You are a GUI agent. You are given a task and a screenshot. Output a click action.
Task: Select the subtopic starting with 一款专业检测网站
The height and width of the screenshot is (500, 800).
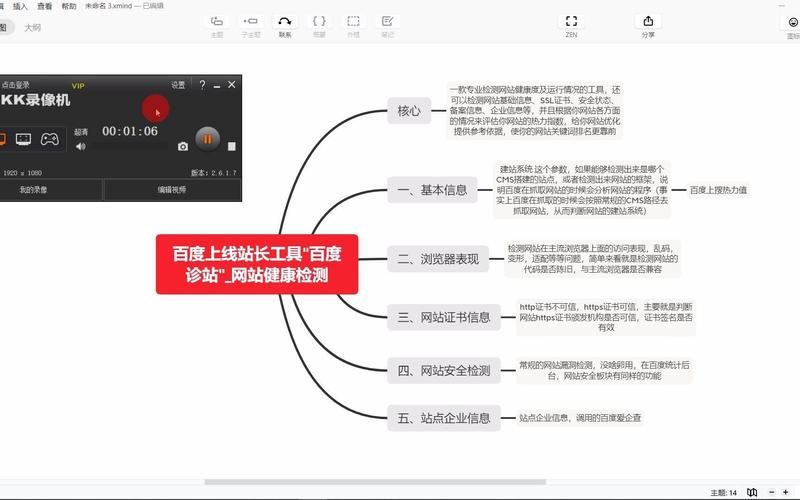(x=535, y=111)
